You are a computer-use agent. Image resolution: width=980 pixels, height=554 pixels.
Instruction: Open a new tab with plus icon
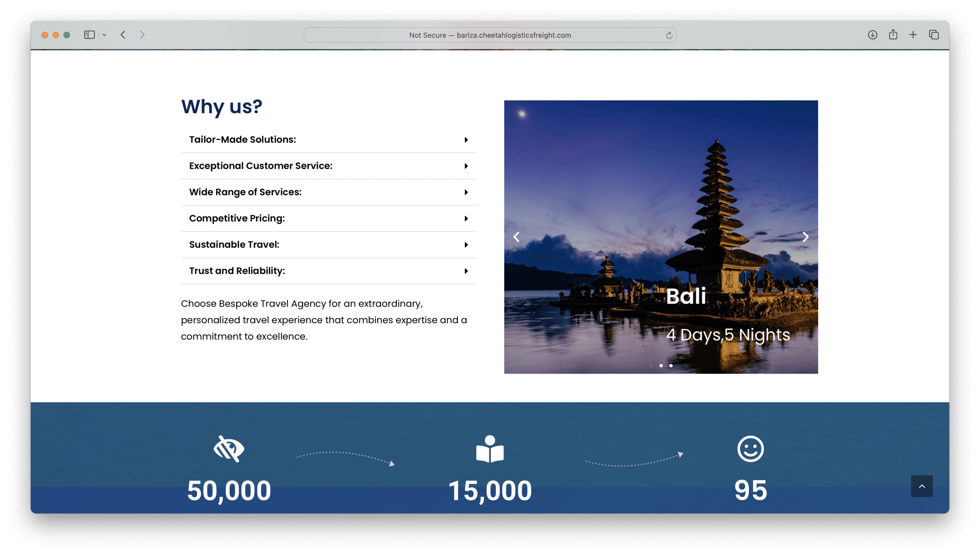[x=913, y=35]
